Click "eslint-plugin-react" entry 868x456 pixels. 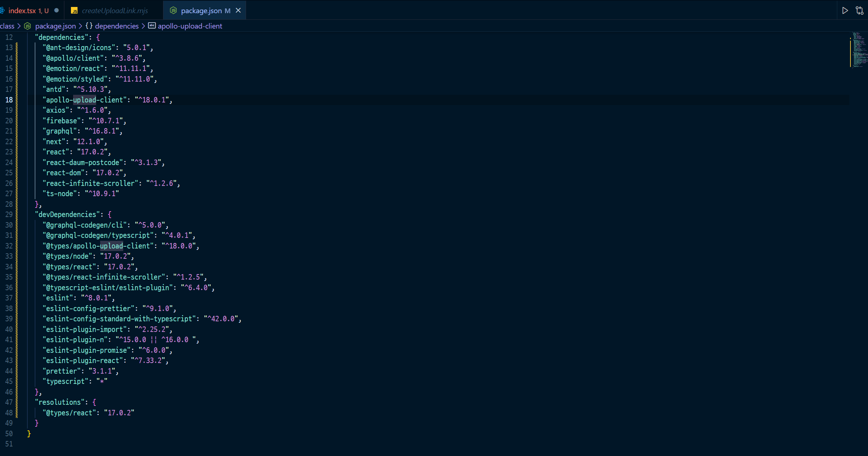(83, 360)
